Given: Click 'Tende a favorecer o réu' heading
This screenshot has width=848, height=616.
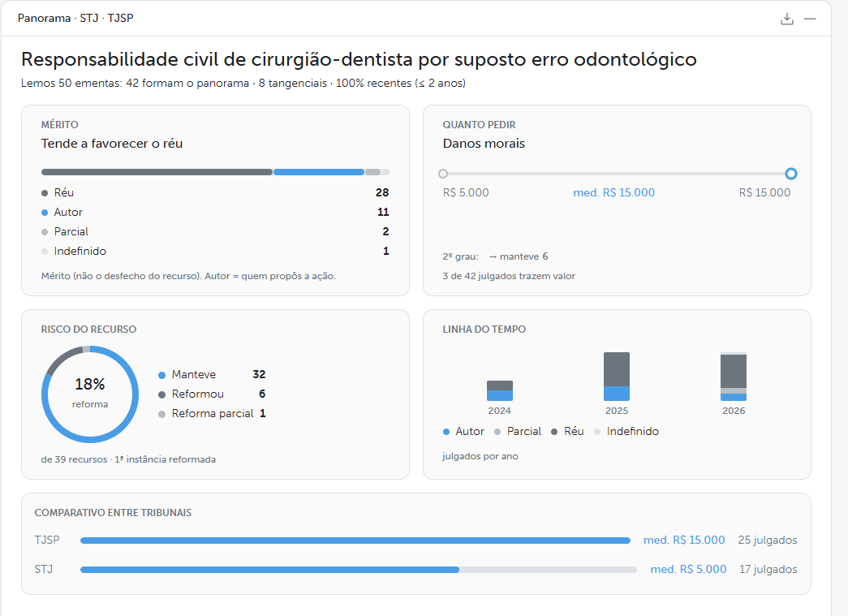Looking at the screenshot, I should 112,144.
